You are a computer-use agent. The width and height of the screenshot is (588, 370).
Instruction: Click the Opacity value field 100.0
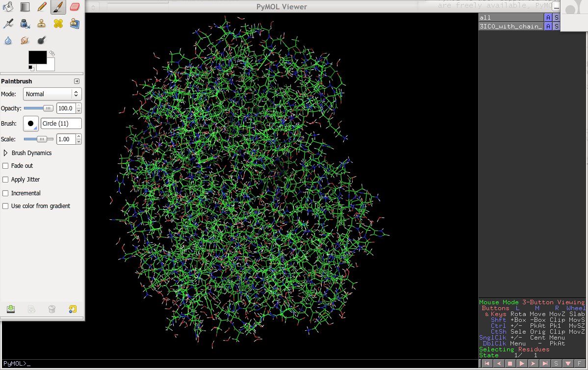[x=66, y=108]
